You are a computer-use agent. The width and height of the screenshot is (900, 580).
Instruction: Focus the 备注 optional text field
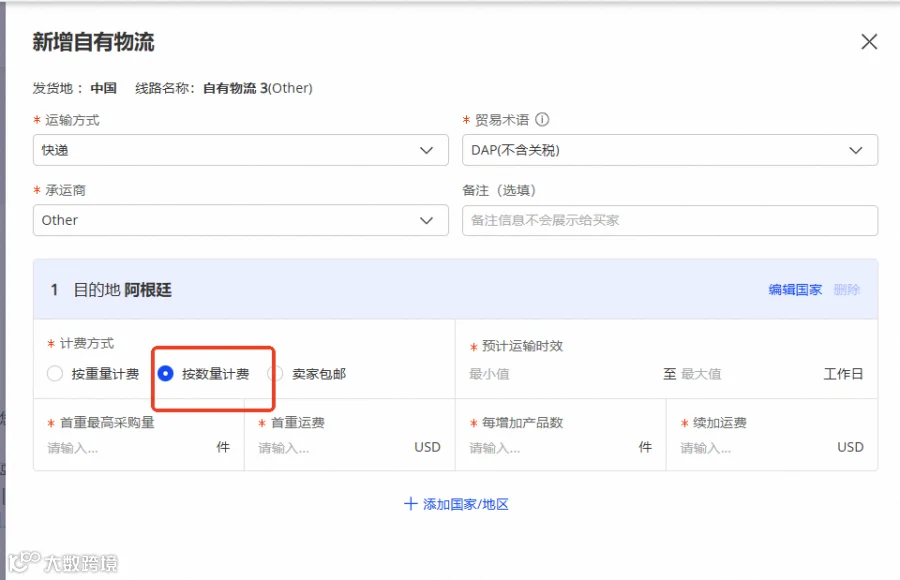point(670,221)
